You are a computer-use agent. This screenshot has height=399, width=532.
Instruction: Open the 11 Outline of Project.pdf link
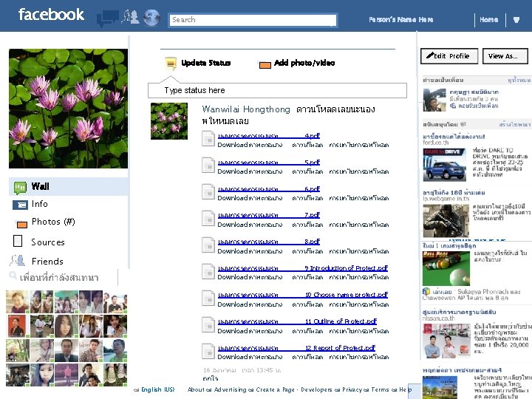coord(297,321)
